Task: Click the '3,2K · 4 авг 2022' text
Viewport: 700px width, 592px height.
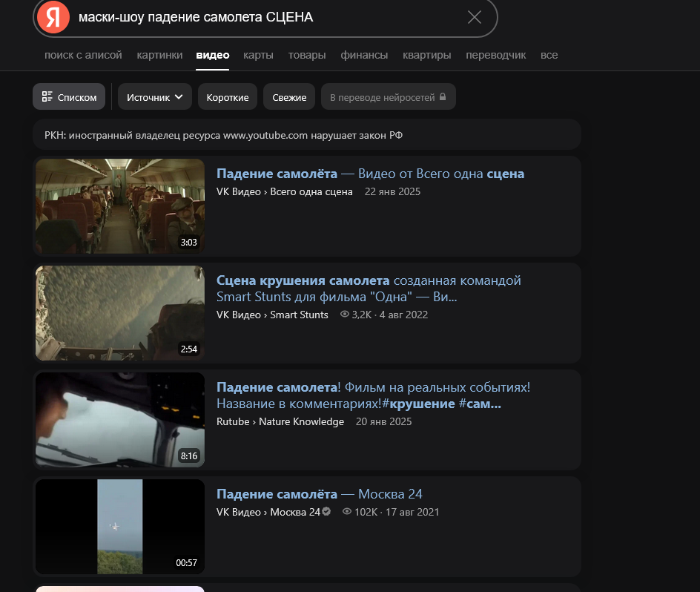Action: click(389, 315)
